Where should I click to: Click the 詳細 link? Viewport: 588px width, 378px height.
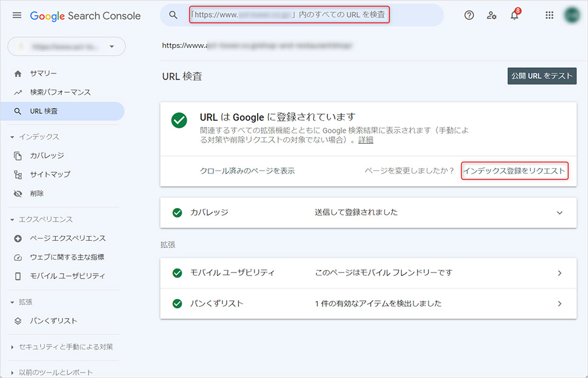point(366,140)
